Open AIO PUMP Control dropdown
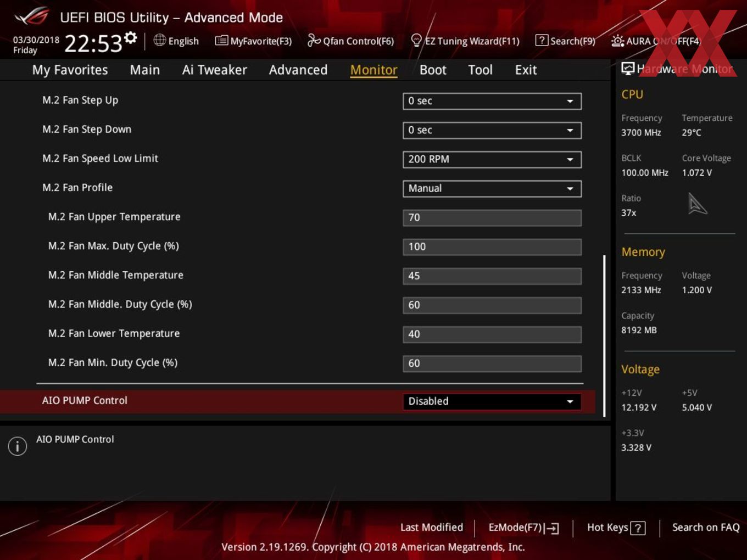This screenshot has width=747, height=560. coord(492,401)
